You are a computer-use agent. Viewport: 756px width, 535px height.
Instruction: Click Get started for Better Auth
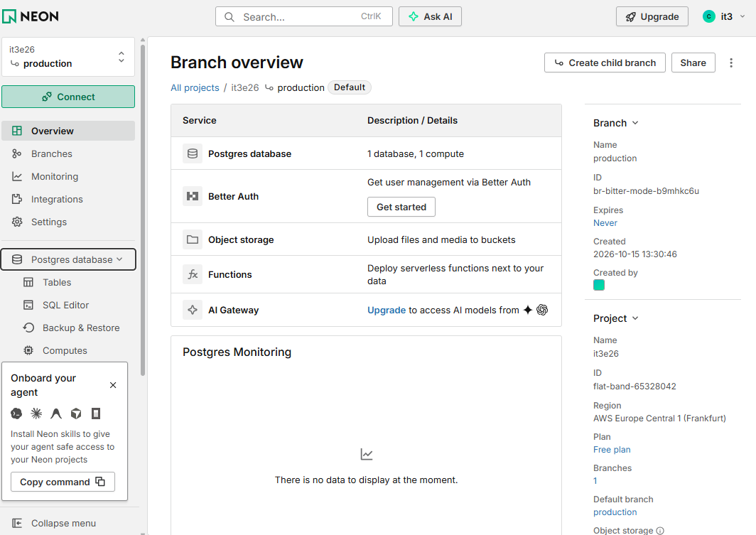coord(401,207)
